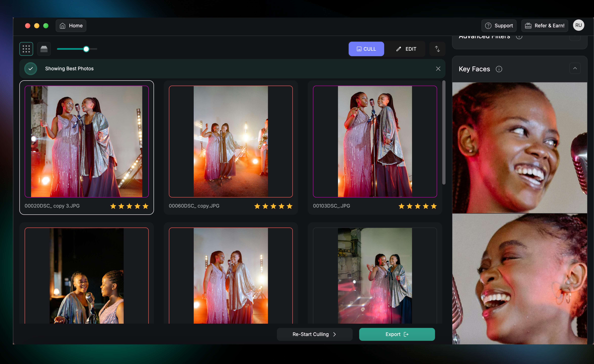
Task: Click the Export button
Action: click(x=397, y=334)
